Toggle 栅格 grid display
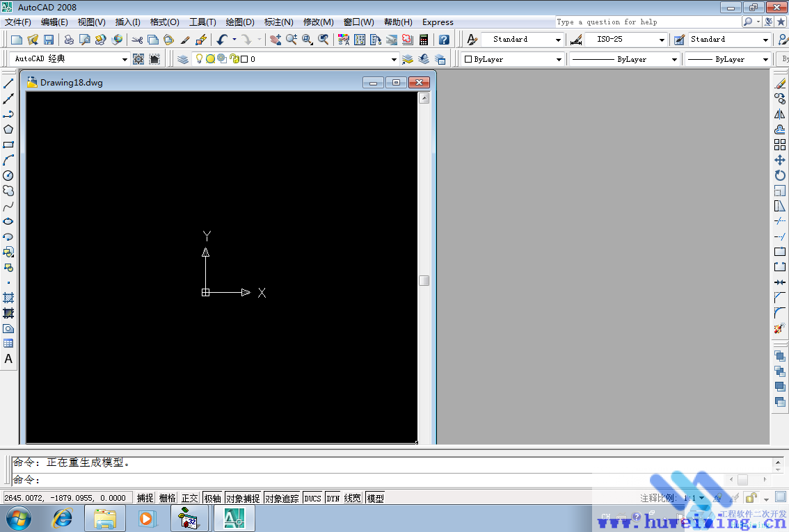 (167, 498)
